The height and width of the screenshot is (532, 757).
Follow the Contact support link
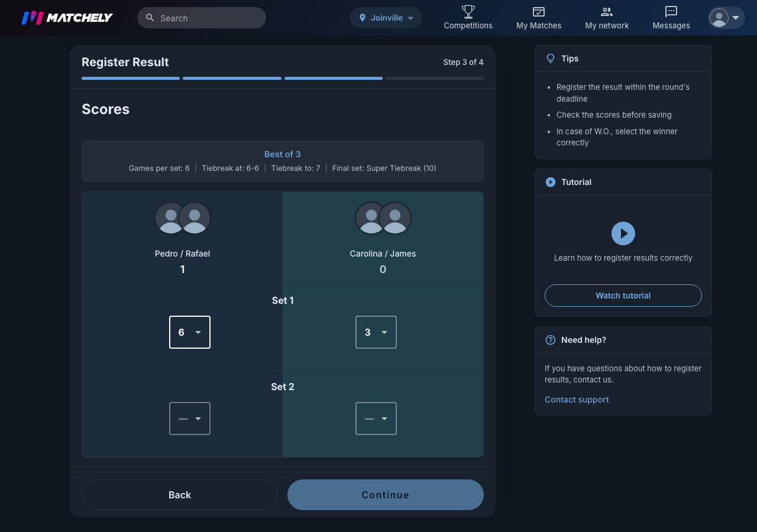pos(577,400)
